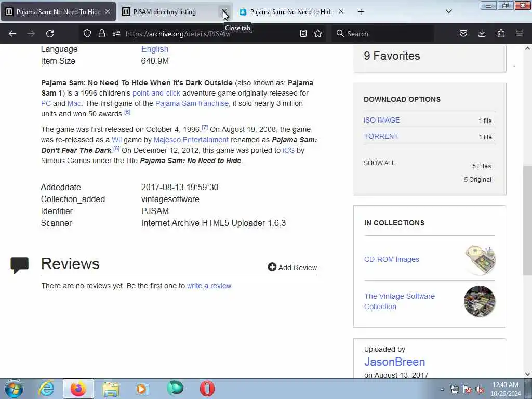Open the downloads panel

point(482,33)
